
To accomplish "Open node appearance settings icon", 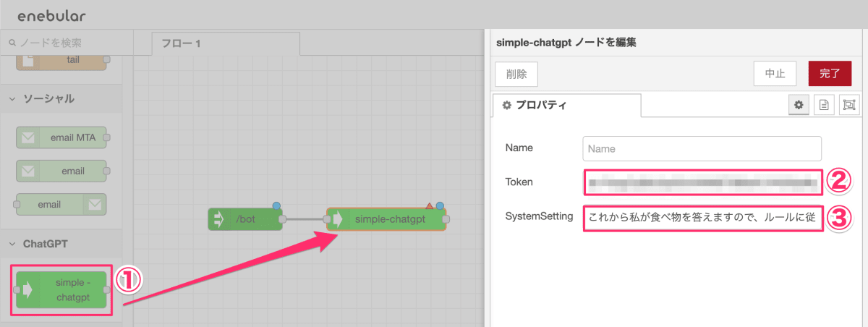I will tap(848, 105).
